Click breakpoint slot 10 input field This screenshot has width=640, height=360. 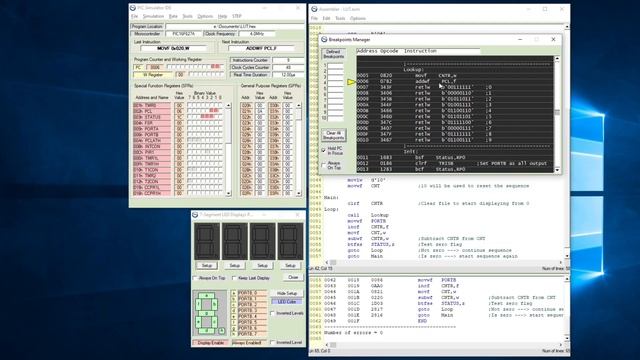336,118
